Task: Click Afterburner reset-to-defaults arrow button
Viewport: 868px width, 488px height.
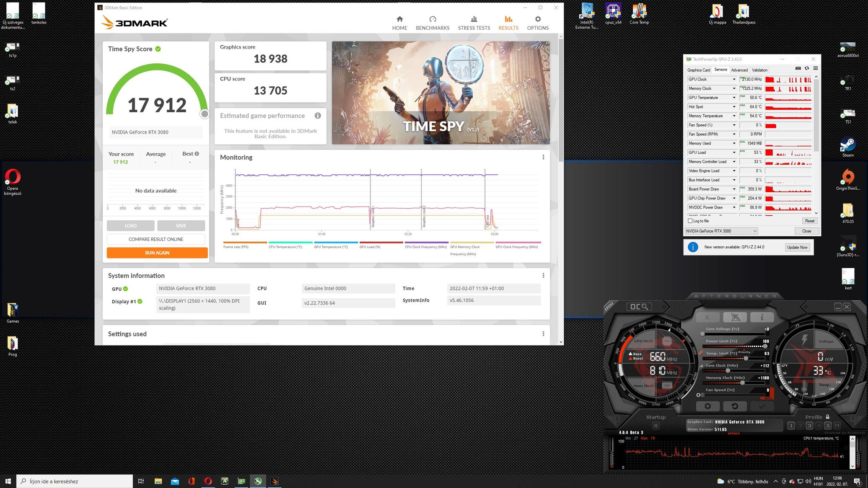Action: pyautogui.click(x=735, y=406)
